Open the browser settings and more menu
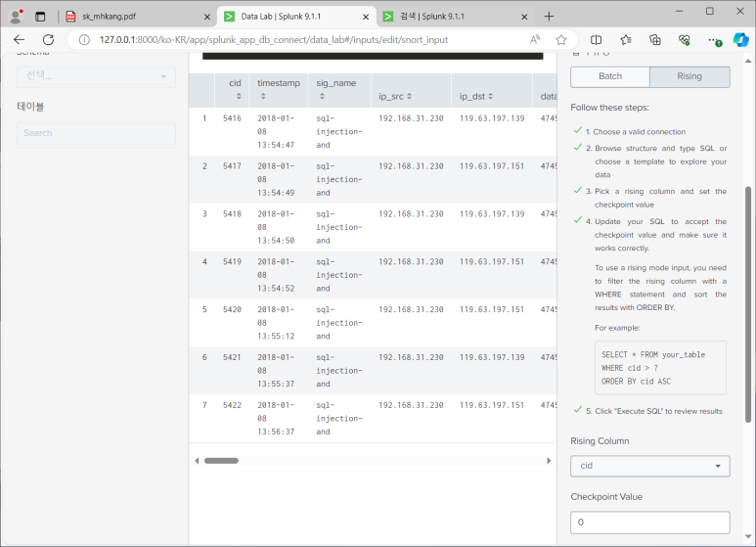The image size is (756, 547). [714, 40]
